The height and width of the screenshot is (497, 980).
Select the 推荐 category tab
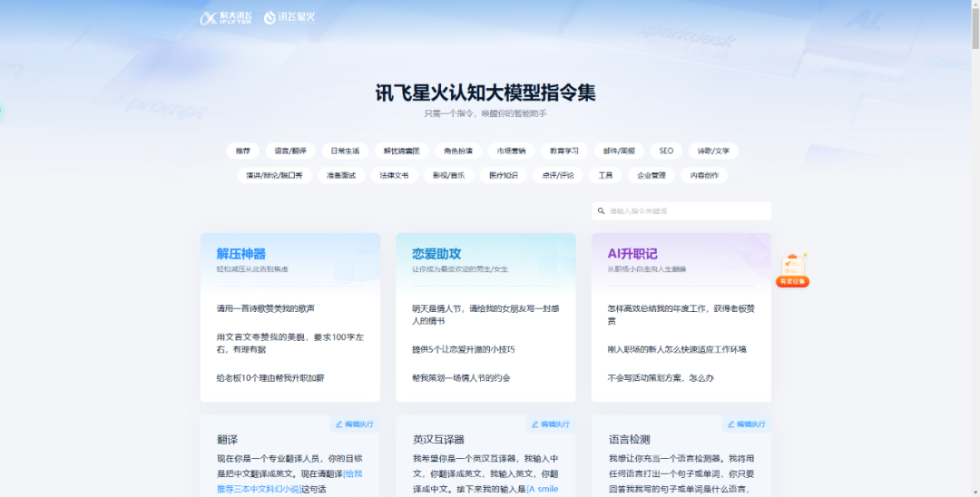[x=242, y=151]
